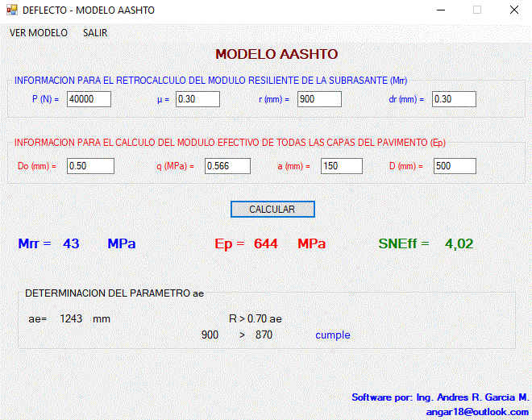Image resolution: width=532 pixels, height=420 pixels.
Task: Select the r (mm) input box
Action: (x=319, y=99)
